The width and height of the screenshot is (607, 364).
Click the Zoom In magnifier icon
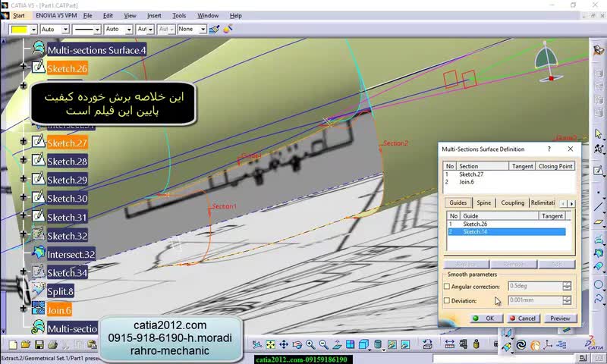[x=310, y=344]
